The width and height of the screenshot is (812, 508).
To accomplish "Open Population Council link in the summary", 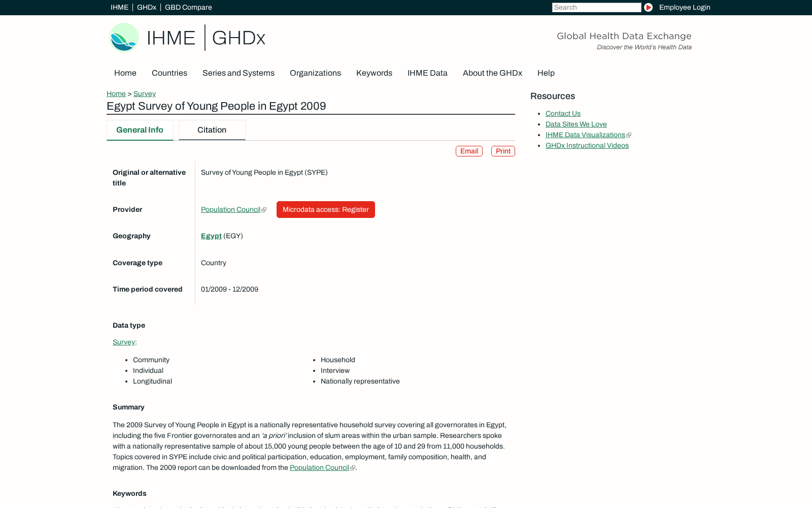I will (319, 467).
